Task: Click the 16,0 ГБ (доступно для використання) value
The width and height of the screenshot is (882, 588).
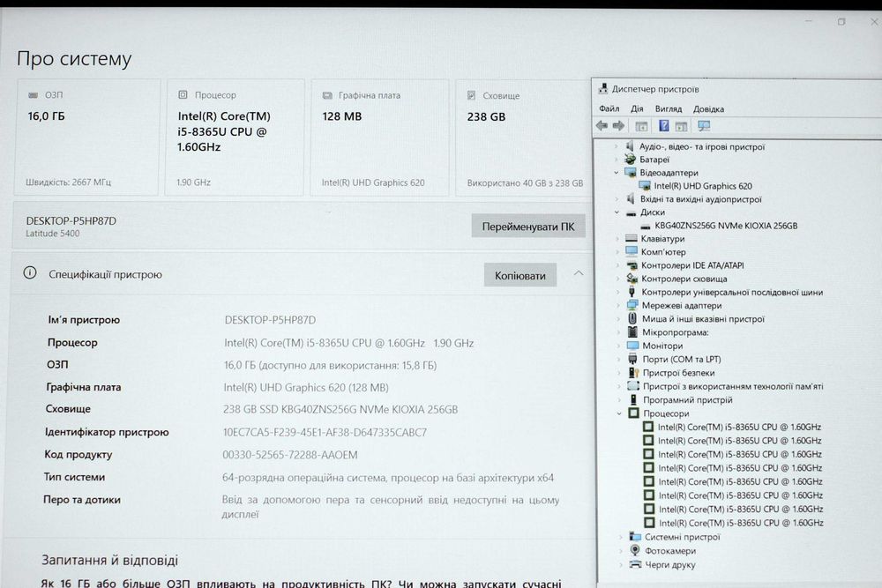Action: [330, 365]
